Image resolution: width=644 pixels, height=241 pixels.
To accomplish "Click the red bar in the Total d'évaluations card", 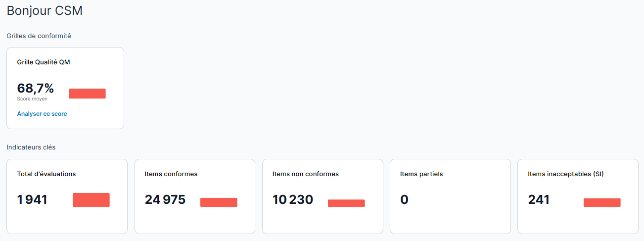I will [91, 200].
